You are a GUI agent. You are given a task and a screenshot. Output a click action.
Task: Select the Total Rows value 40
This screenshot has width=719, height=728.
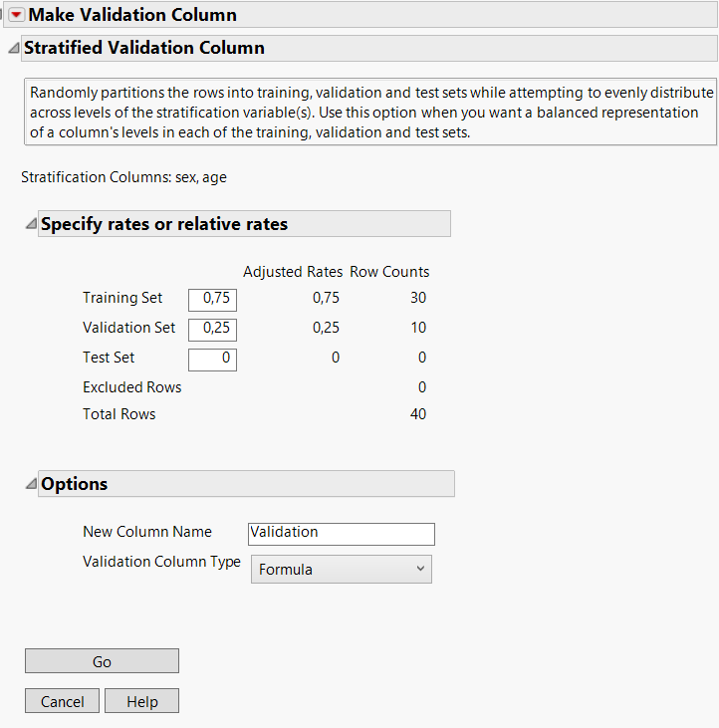coord(416,414)
